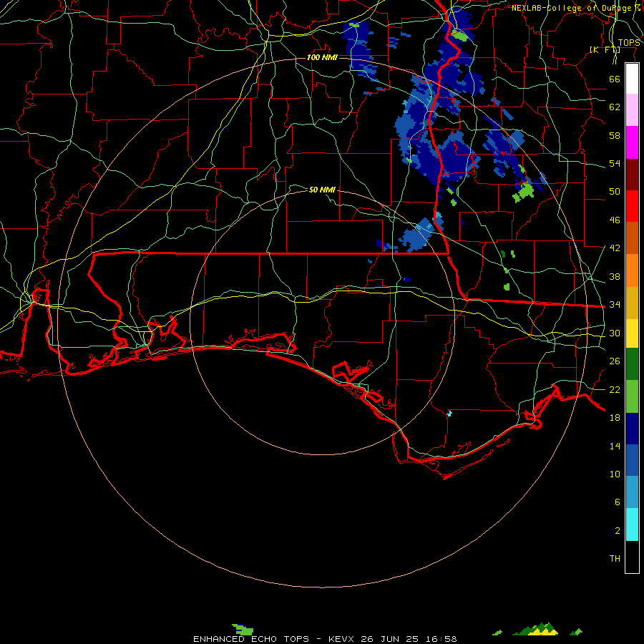
Task: Click the '38' scale value
Action: tap(615, 277)
